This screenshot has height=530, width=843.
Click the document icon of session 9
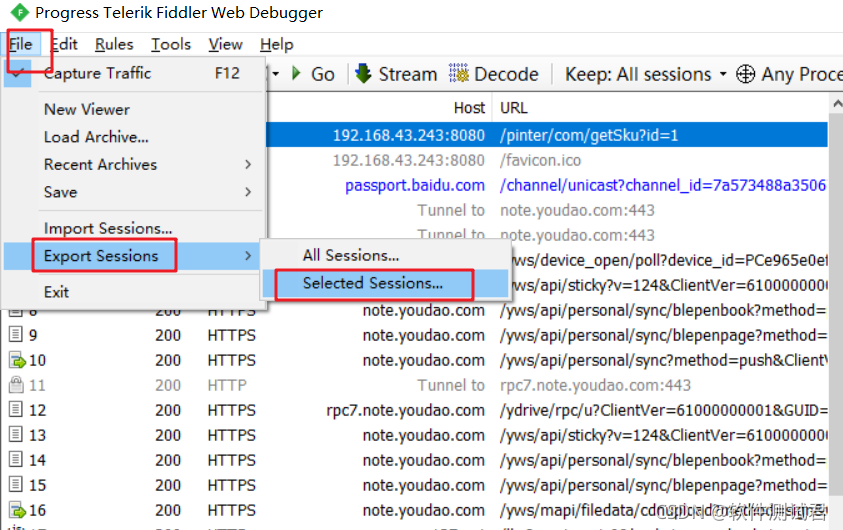click(16, 334)
